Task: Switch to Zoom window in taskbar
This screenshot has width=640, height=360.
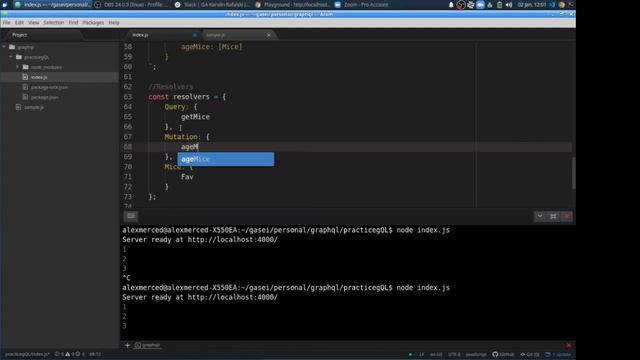Action: 362,4
